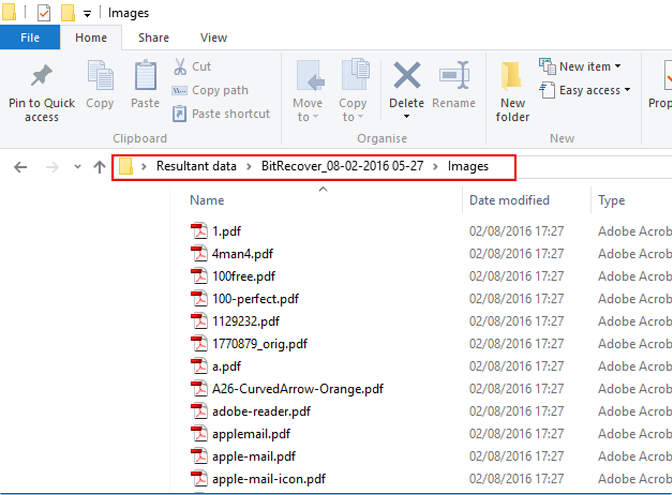Click the PDF icon for 1.pdf
672x495 pixels.
click(199, 231)
